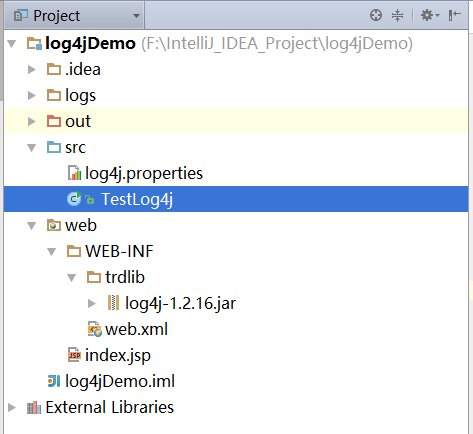Select the WEB-INF folder name
Image resolution: width=473 pixels, height=434 pixels.
tap(119, 251)
